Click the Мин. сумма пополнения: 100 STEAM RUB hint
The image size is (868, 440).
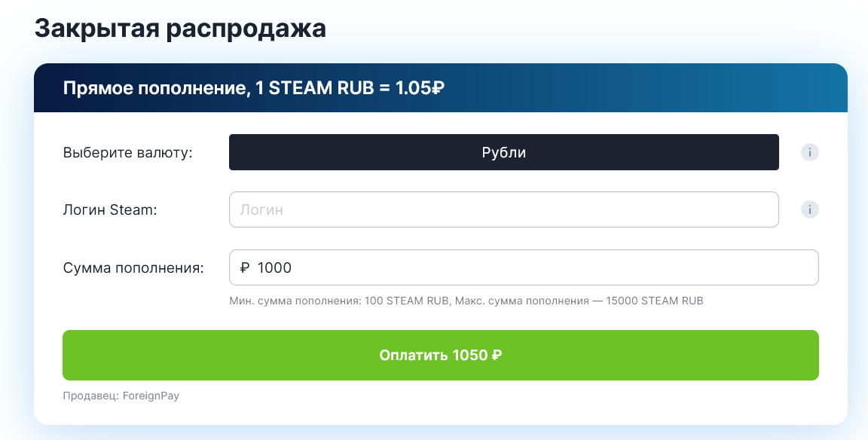click(x=340, y=301)
